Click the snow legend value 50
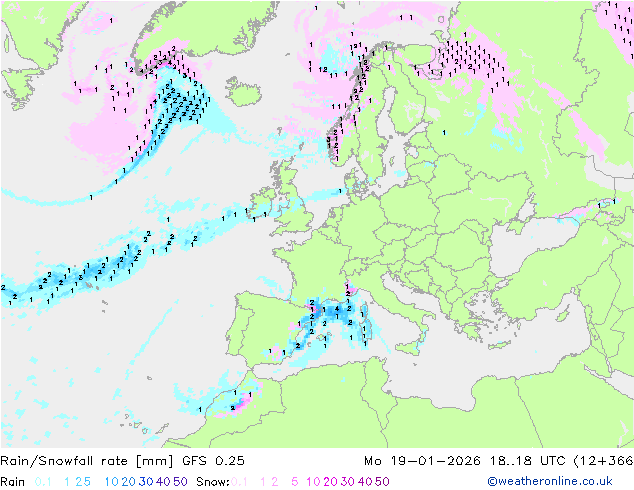Screen dimensions: 634x490 [x=382, y=482]
